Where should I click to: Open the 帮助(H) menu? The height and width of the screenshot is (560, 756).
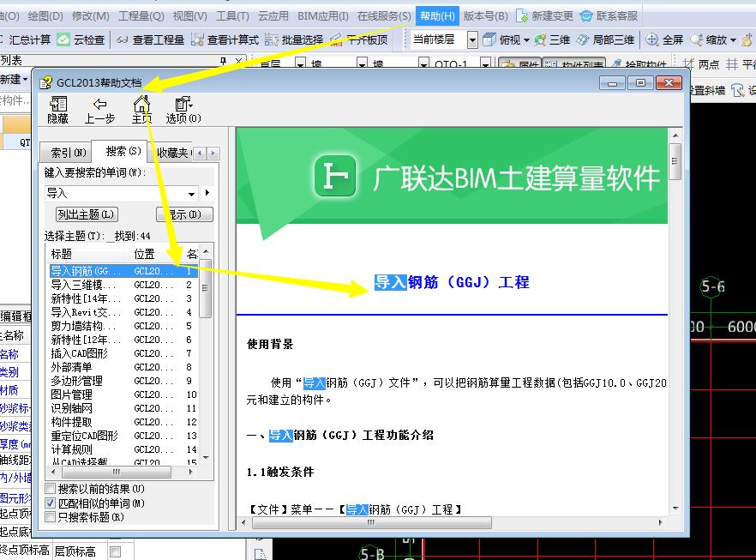(437, 16)
